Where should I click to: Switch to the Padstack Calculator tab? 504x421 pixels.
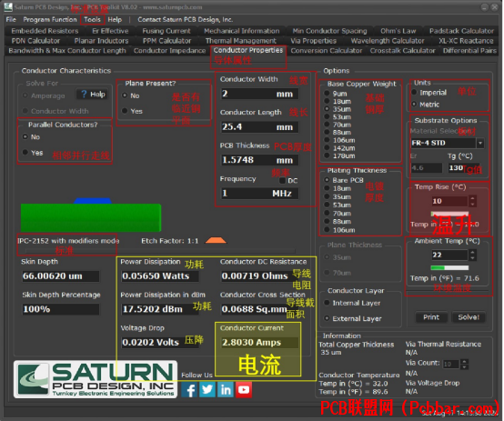[x=461, y=31]
